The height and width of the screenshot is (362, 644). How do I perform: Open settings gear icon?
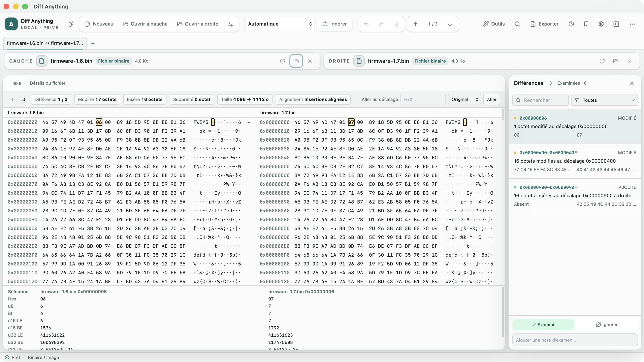tap(601, 24)
